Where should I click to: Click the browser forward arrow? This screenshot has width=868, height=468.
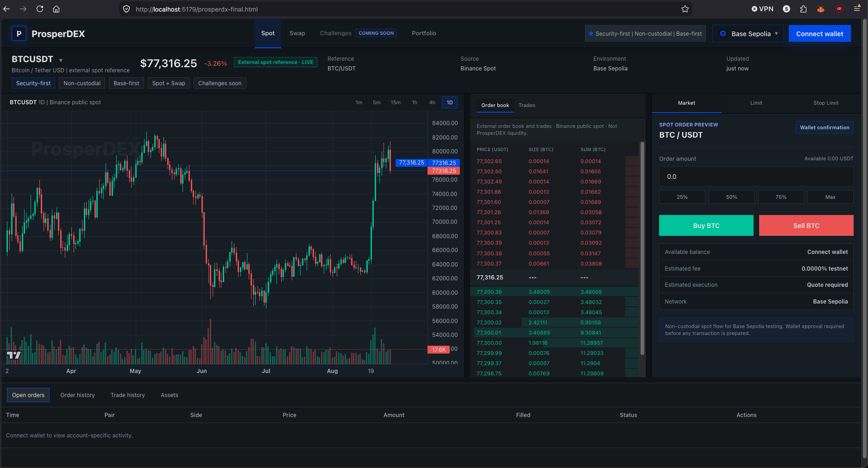[x=23, y=9]
